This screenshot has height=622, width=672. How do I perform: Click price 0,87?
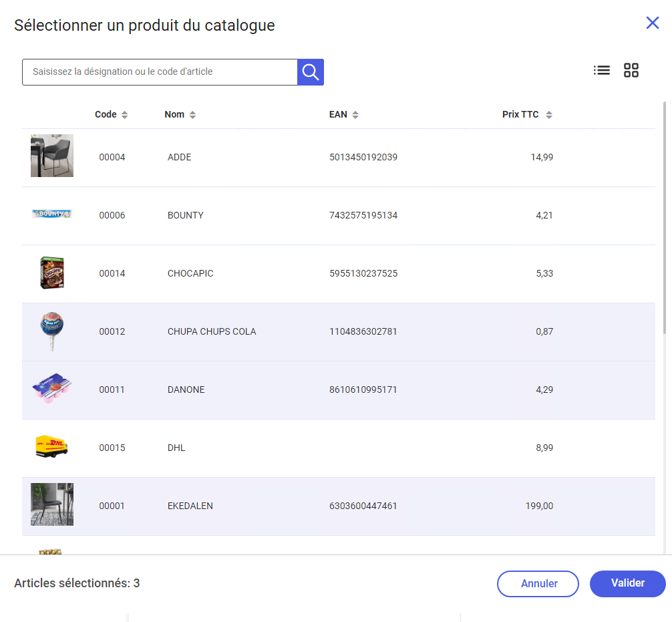point(544,332)
